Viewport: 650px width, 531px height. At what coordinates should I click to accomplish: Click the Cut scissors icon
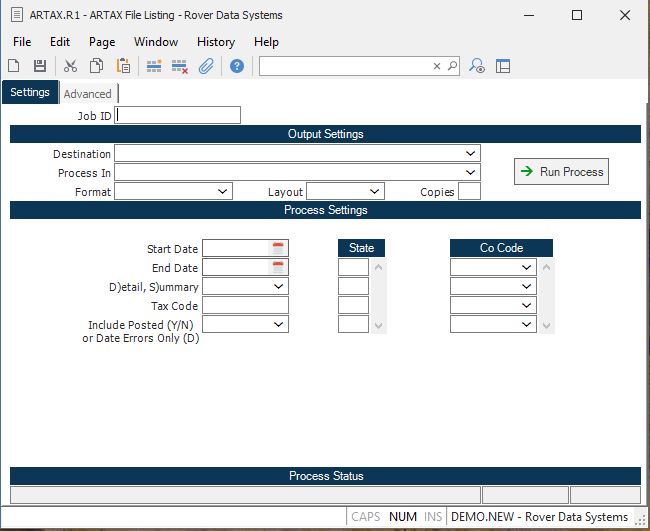tap(70, 66)
